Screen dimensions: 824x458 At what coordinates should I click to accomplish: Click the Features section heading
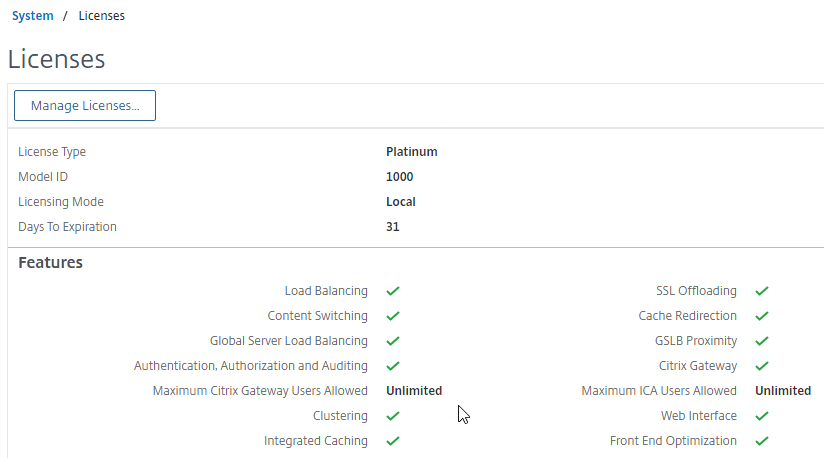pos(50,263)
